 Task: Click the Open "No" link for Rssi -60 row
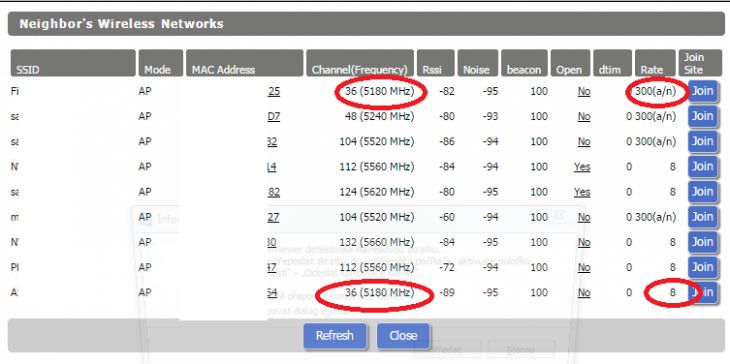pyautogui.click(x=584, y=217)
